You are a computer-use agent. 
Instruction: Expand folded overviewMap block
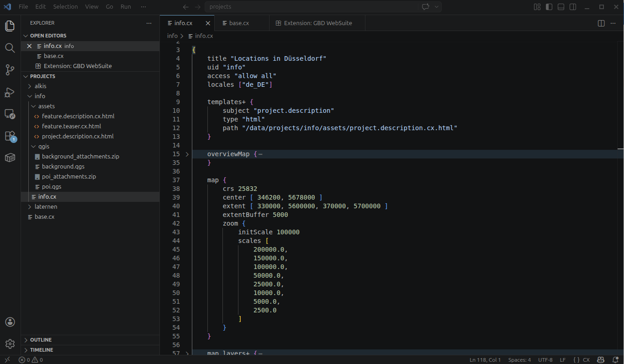point(187,154)
